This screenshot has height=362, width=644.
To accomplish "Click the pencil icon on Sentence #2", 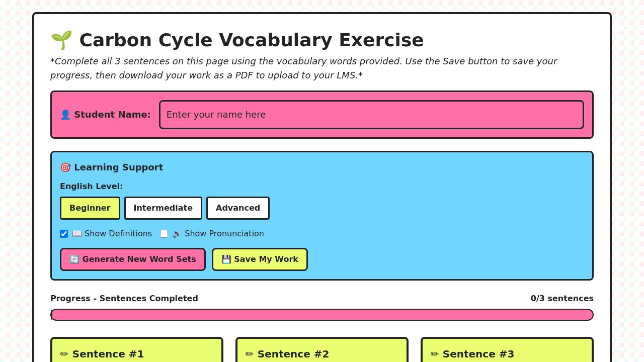I will pyautogui.click(x=250, y=354).
